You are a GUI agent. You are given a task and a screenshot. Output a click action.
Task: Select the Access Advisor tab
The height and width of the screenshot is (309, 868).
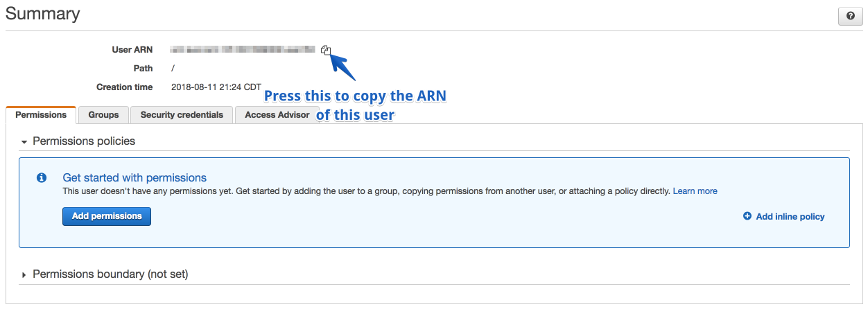coord(277,115)
